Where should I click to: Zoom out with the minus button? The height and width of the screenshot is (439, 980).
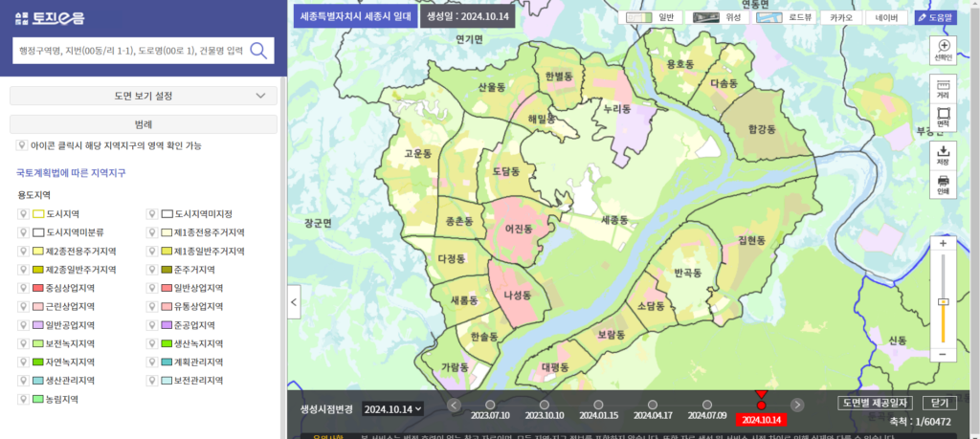point(943,354)
